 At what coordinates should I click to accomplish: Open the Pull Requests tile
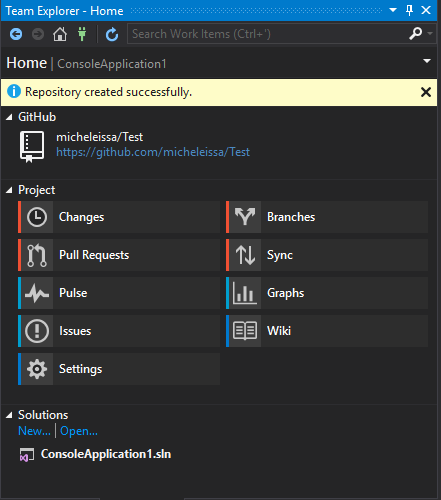tap(119, 255)
